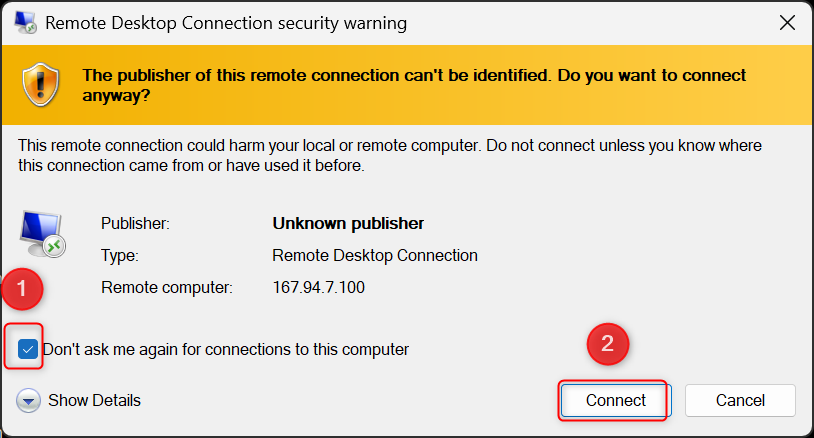The width and height of the screenshot is (814, 438).
Task: Click the red annotation circle numbered 1
Action: click(22, 292)
